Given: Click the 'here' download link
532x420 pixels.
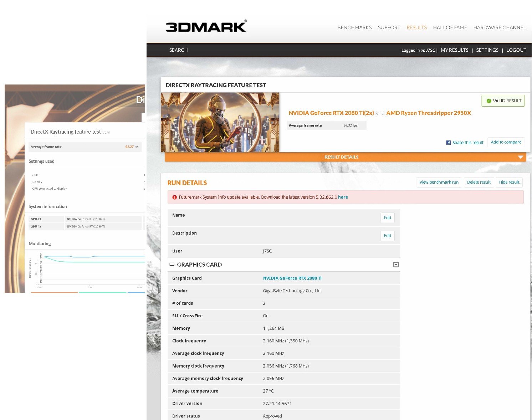Looking at the screenshot, I should pos(343,197).
